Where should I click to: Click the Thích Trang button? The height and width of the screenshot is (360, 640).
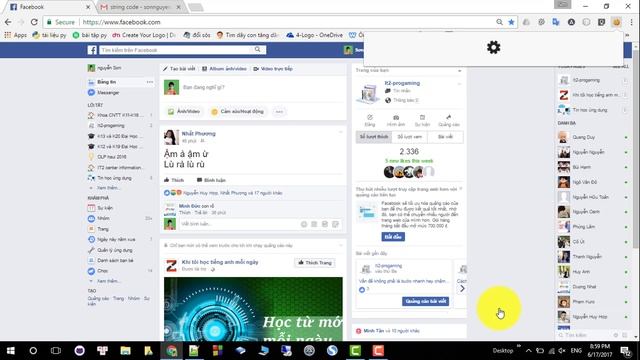(315, 262)
